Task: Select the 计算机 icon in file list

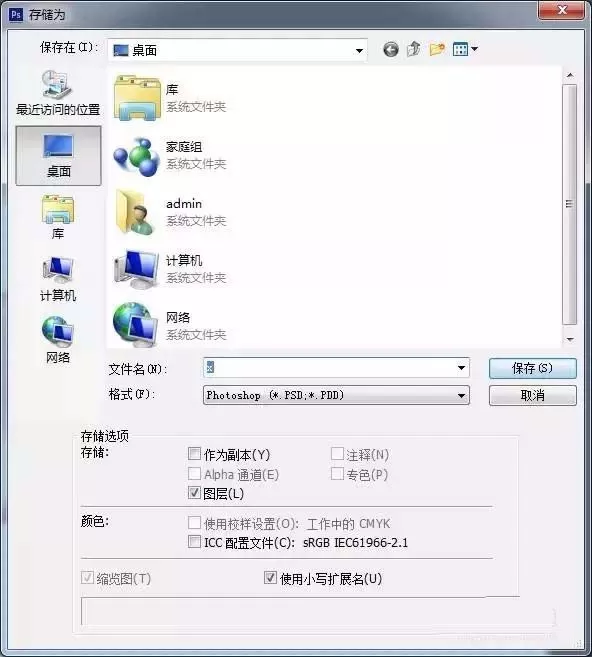Action: point(136,269)
